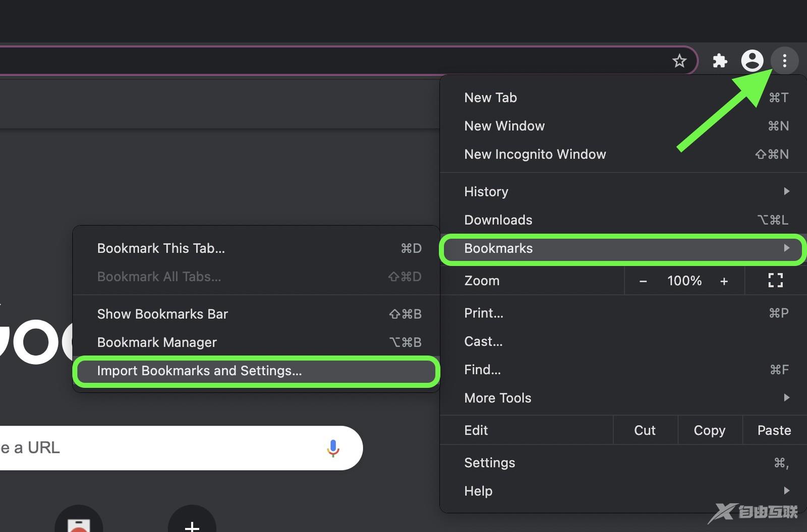Image resolution: width=807 pixels, height=532 pixels.
Task: Open the Extensions puzzle icon
Action: click(720, 61)
